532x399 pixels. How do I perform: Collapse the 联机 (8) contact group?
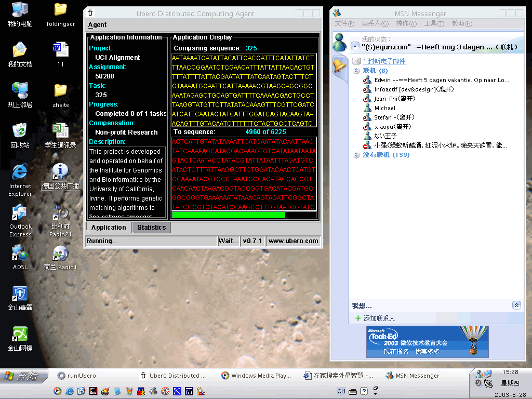[x=356, y=71]
